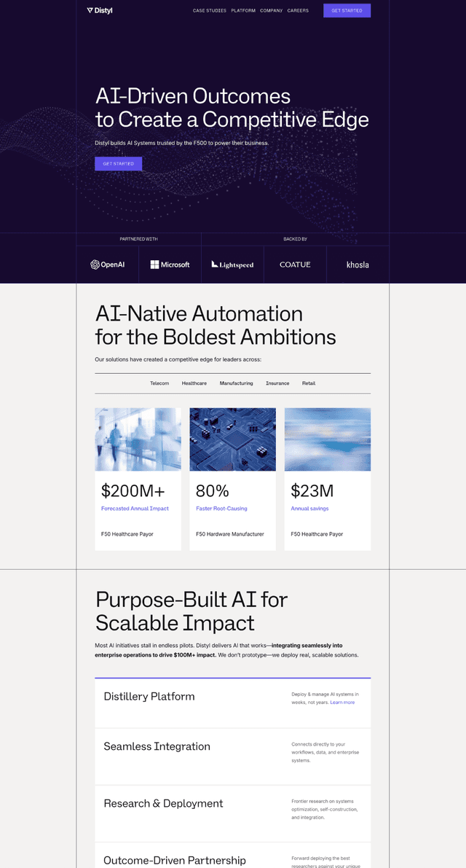Open the Platform navigation link
The width and height of the screenshot is (466, 868).
pos(243,11)
